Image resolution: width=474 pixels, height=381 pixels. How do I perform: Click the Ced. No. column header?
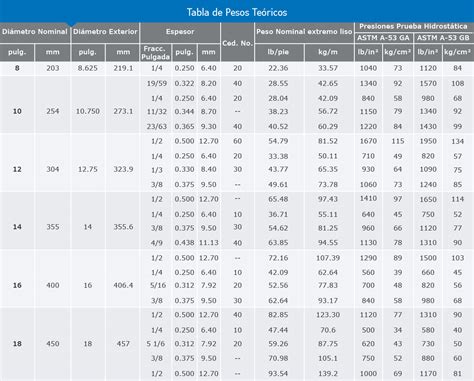(x=237, y=43)
